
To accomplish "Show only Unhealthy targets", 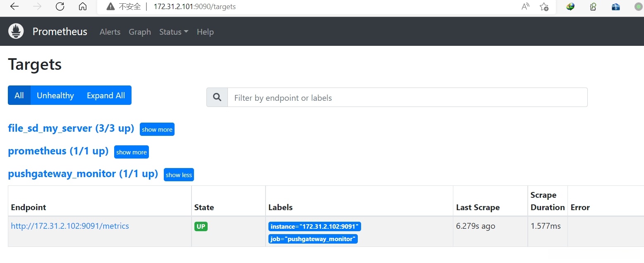I will point(55,95).
